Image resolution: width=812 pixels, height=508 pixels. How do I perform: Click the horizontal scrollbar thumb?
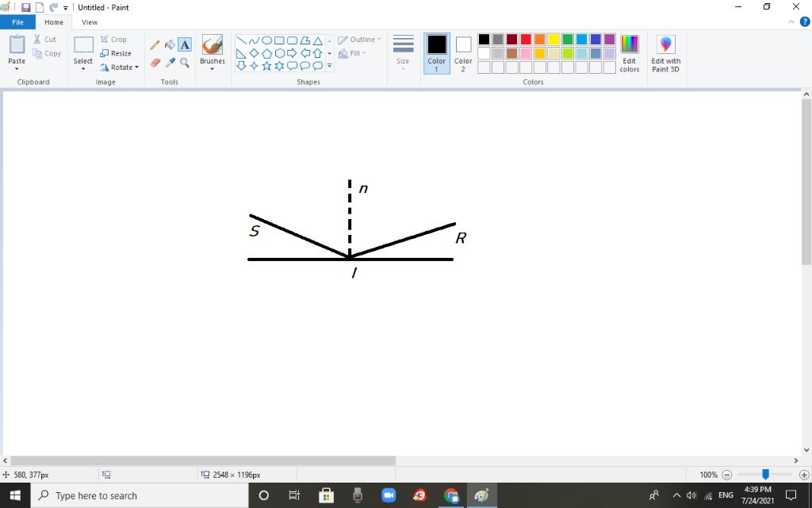[x=203, y=461]
